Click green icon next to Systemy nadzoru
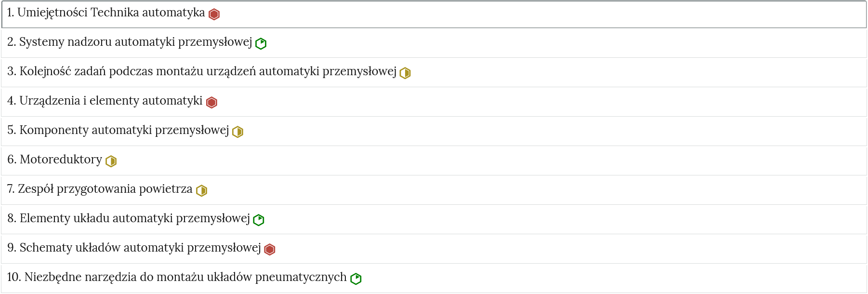Screen dimensions: 868x294 [x=261, y=44]
